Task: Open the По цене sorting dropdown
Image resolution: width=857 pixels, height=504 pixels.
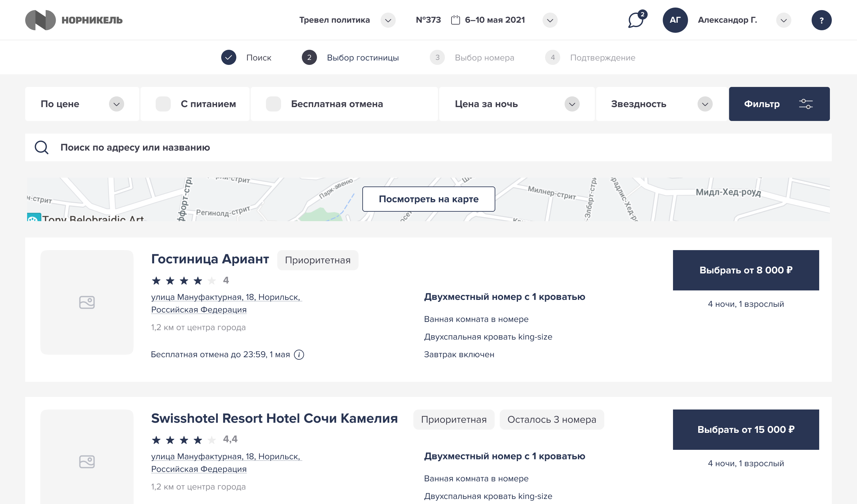Action: [116, 104]
